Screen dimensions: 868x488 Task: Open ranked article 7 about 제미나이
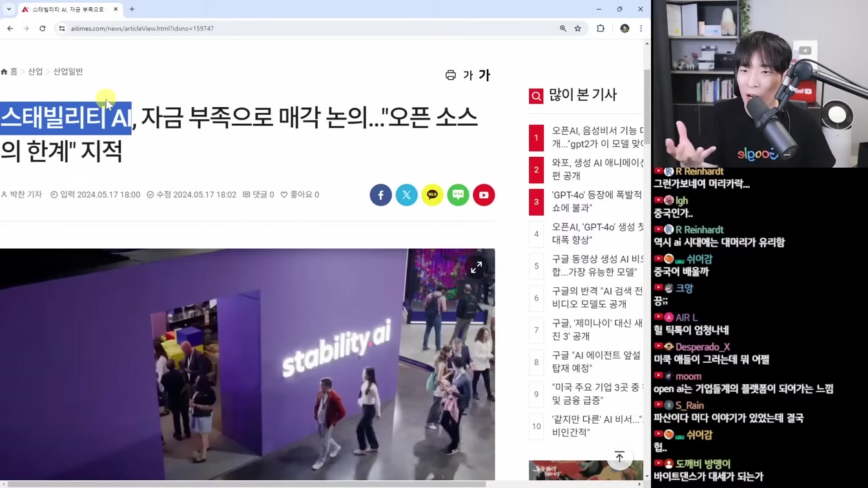597,330
